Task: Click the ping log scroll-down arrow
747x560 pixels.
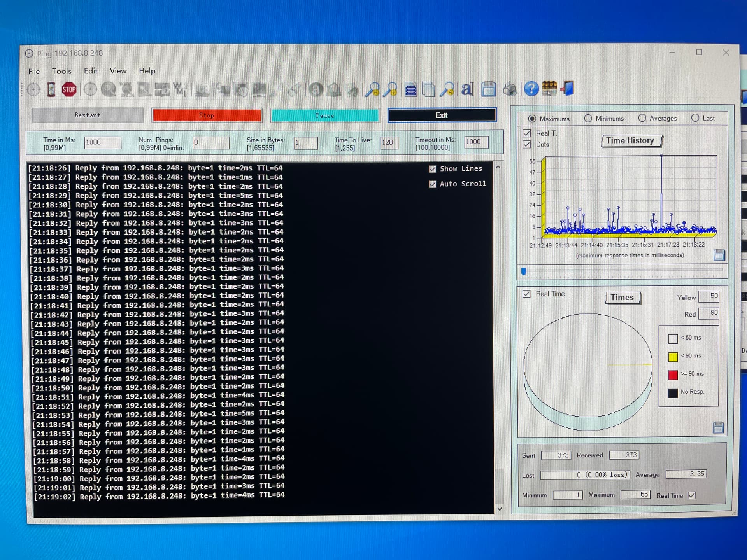Action: click(500, 509)
